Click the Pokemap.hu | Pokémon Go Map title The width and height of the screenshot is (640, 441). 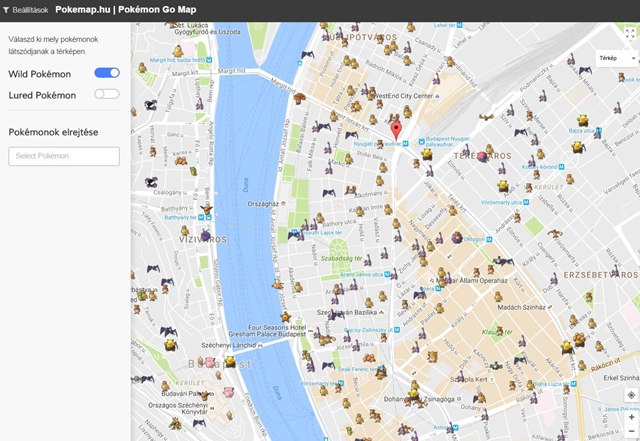(126, 9)
